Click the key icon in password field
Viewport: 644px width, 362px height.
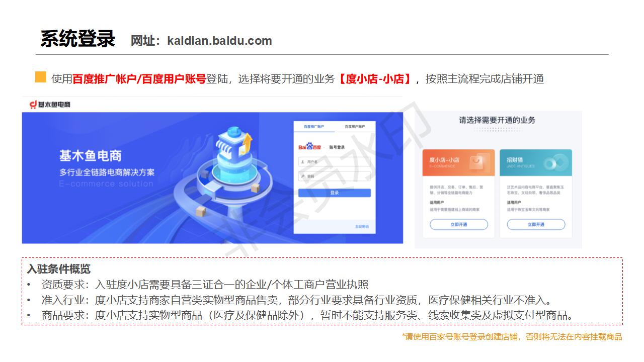(x=302, y=176)
